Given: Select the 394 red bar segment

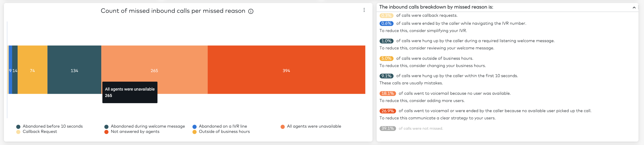Looking at the screenshot, I should pyautogui.click(x=286, y=70).
